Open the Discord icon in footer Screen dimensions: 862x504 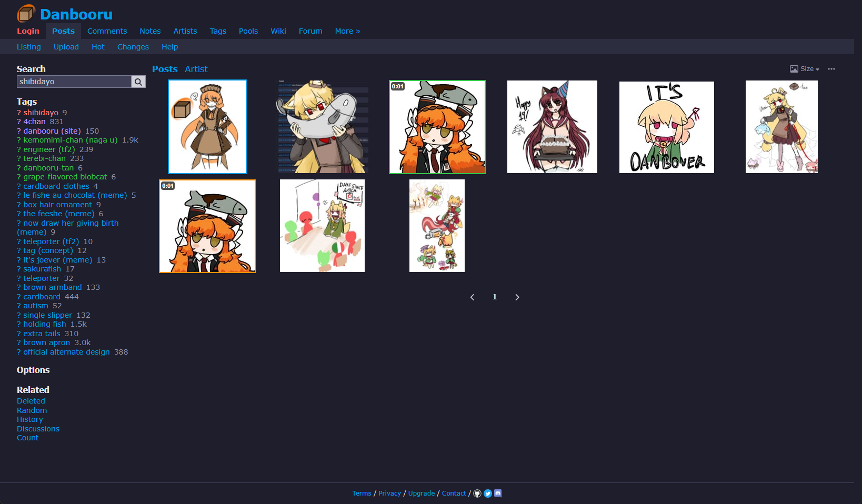(498, 493)
